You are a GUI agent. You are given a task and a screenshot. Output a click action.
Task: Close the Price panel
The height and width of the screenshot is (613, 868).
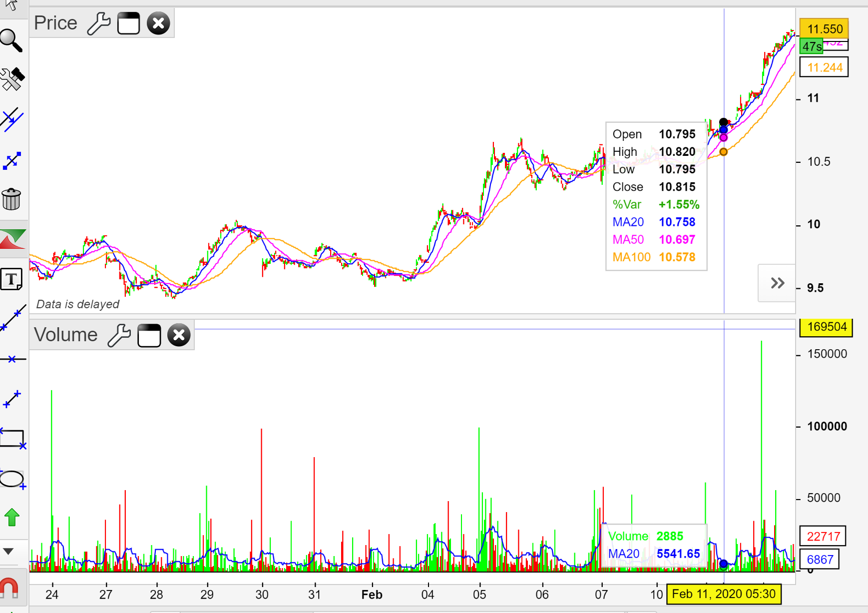(x=158, y=23)
